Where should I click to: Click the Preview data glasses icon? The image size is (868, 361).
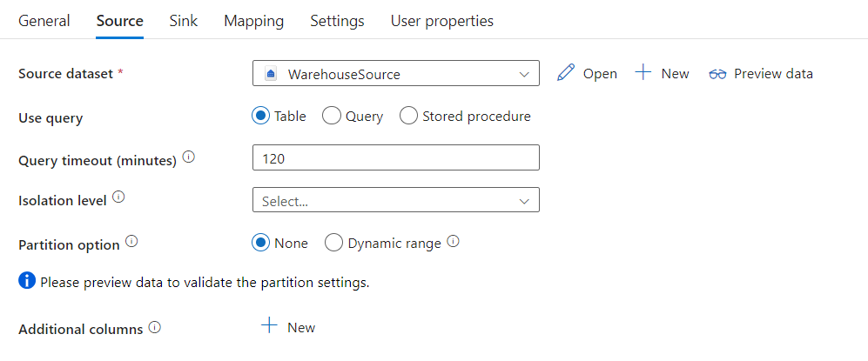coord(717,74)
